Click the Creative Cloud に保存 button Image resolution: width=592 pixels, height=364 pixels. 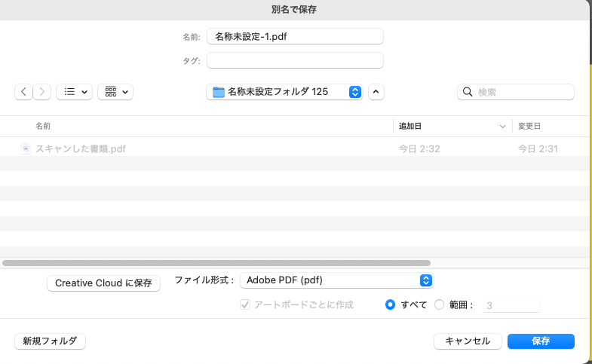(x=104, y=283)
